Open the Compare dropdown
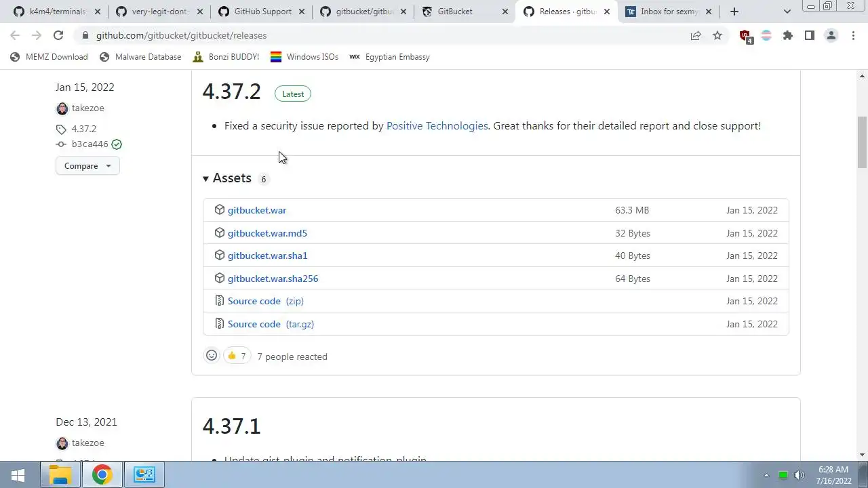This screenshot has width=868, height=488. coord(87,166)
